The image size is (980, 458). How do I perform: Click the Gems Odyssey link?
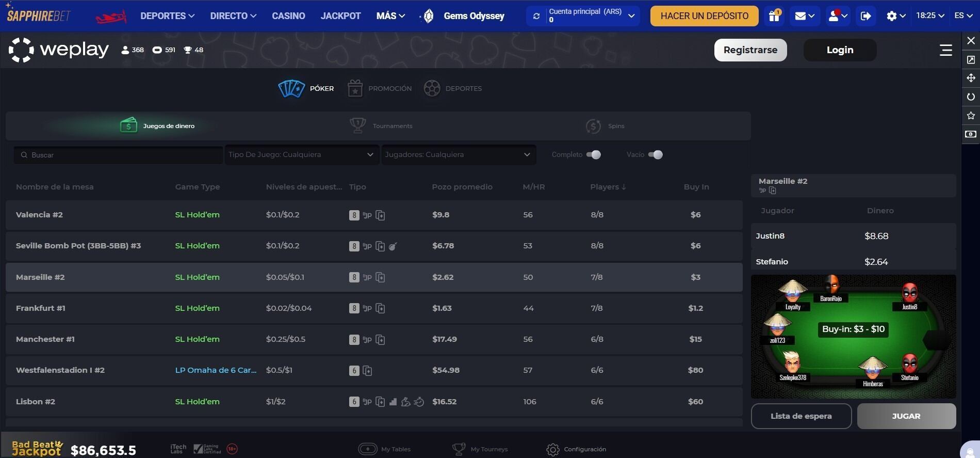point(473,16)
